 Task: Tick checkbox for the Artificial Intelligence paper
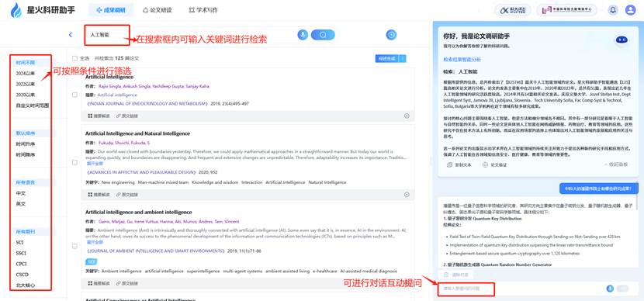pyautogui.click(x=74, y=95)
